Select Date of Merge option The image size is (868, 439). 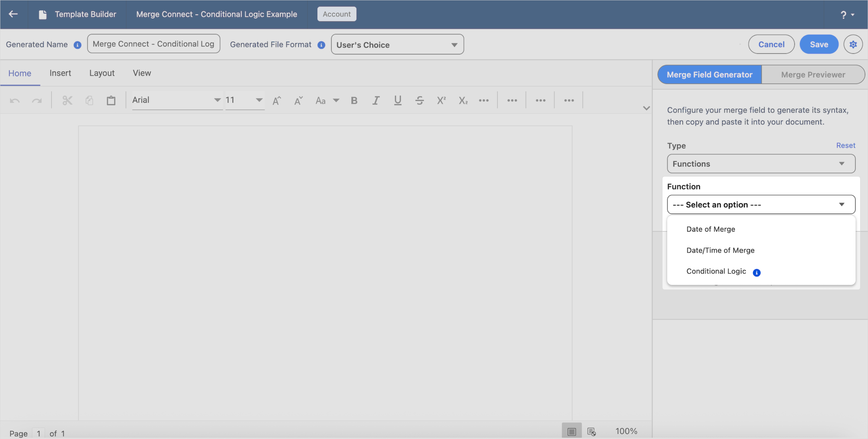[x=761, y=229]
